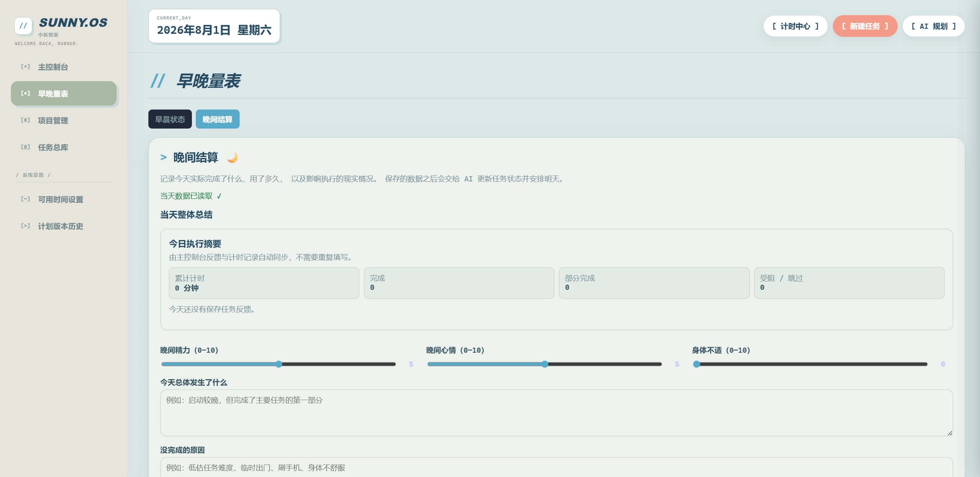
Task: Click the [@] icon beside 任务总库
Action: click(x=25, y=147)
